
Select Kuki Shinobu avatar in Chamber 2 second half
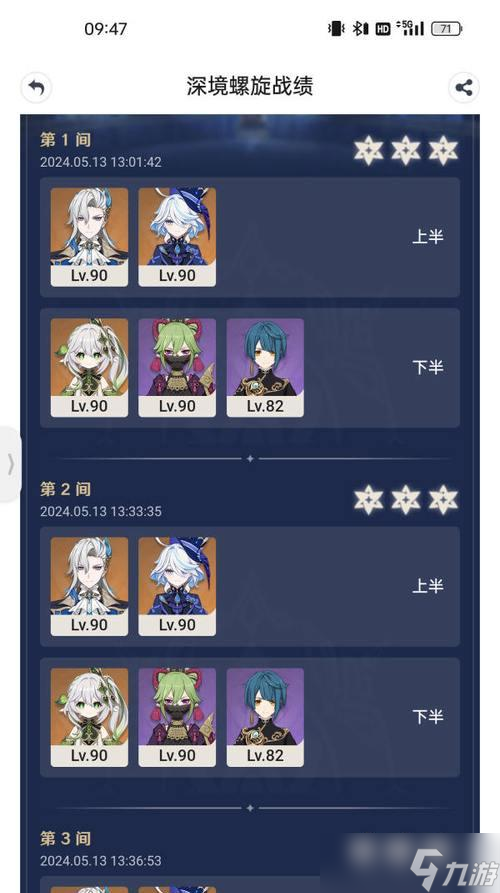pyautogui.click(x=177, y=717)
